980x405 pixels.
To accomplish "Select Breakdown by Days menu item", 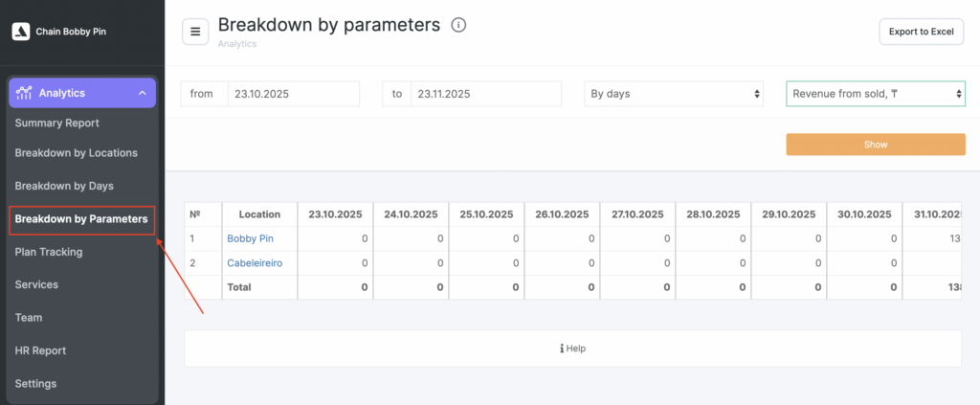I will (x=64, y=186).
